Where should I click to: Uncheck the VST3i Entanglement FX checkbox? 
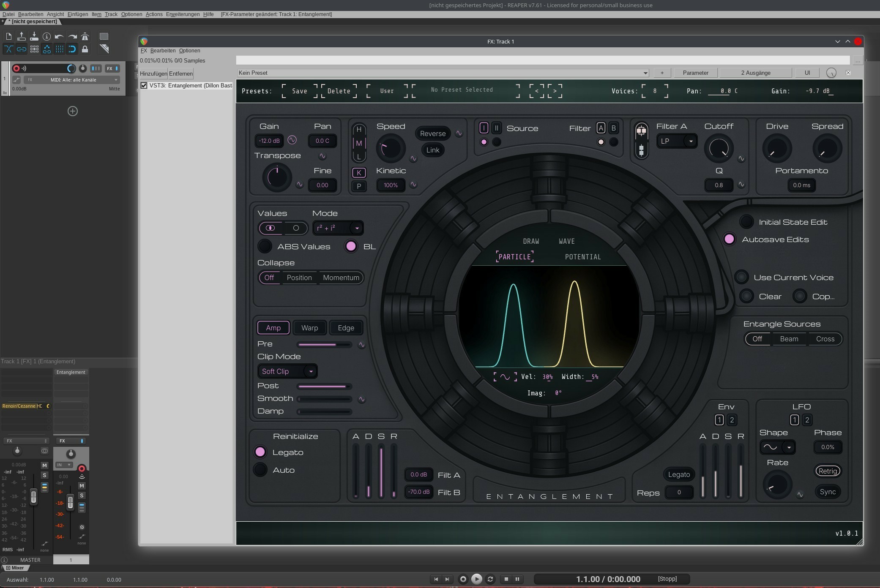144,85
